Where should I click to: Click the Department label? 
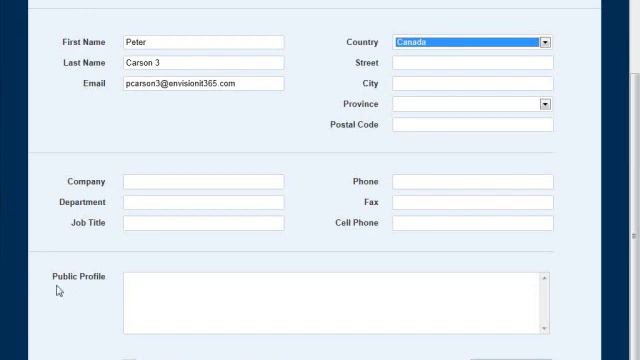82,202
